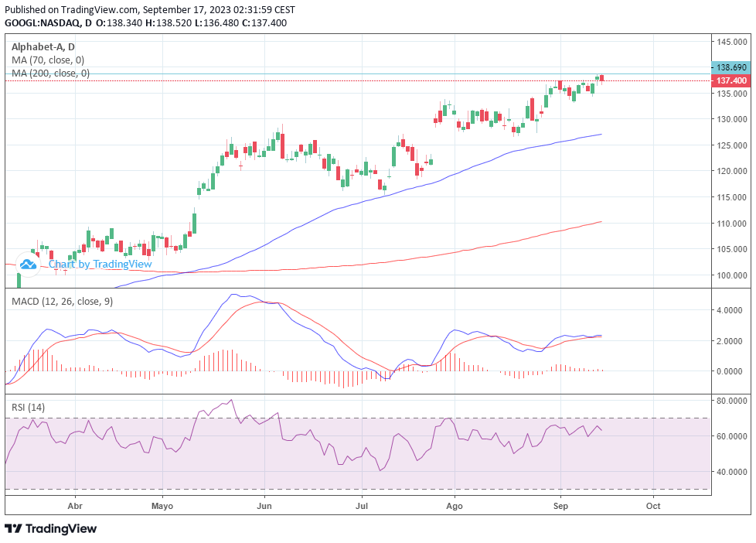Click the 135.000 price axis label

point(731,94)
